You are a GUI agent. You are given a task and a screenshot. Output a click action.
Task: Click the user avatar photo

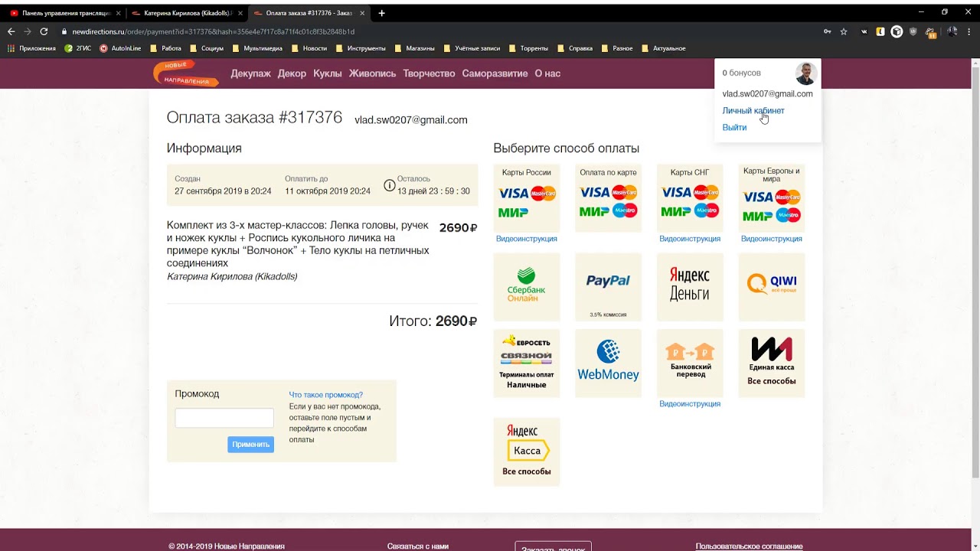click(x=805, y=73)
